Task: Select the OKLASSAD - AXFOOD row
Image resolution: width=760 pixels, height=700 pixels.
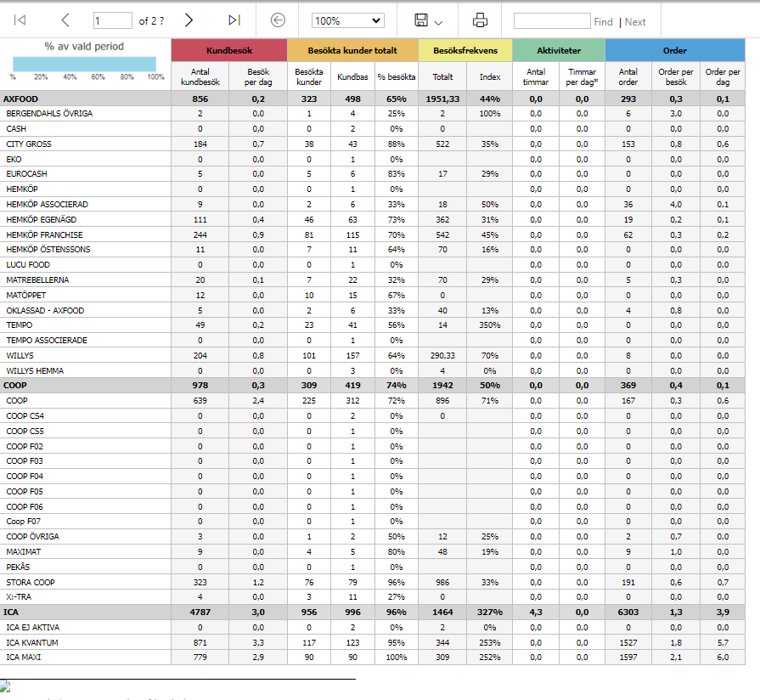Action: point(372,310)
